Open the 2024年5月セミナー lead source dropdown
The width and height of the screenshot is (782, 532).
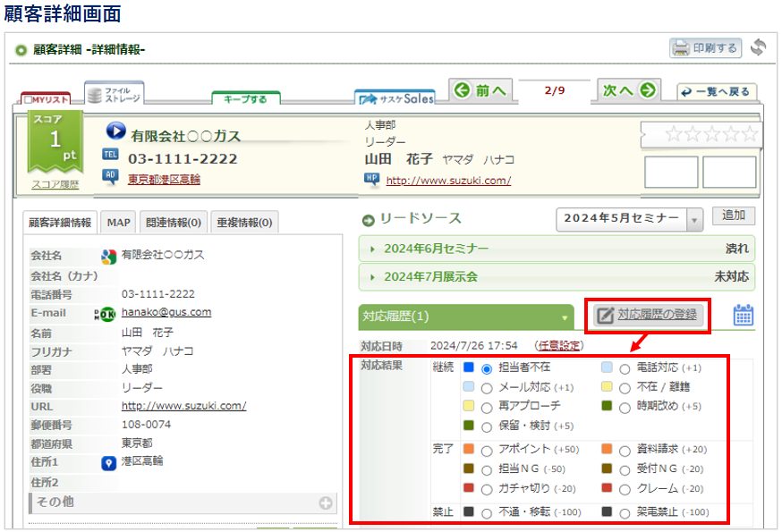694,220
